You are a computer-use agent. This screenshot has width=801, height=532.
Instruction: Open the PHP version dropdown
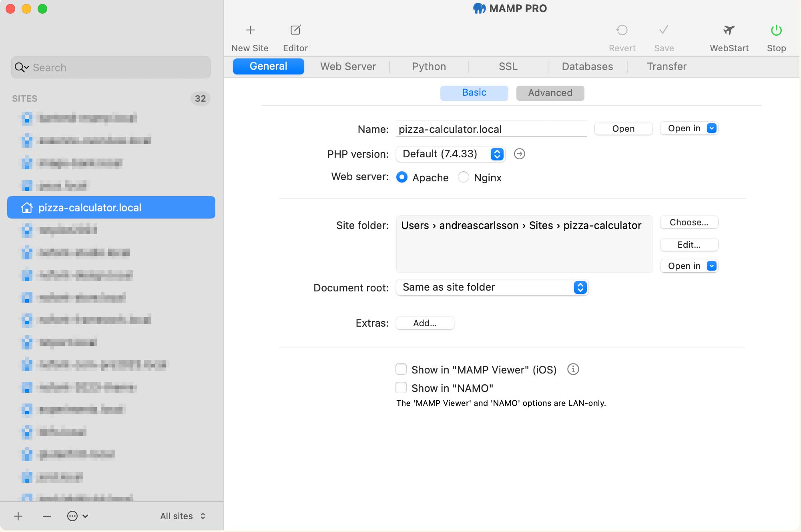pyautogui.click(x=450, y=154)
